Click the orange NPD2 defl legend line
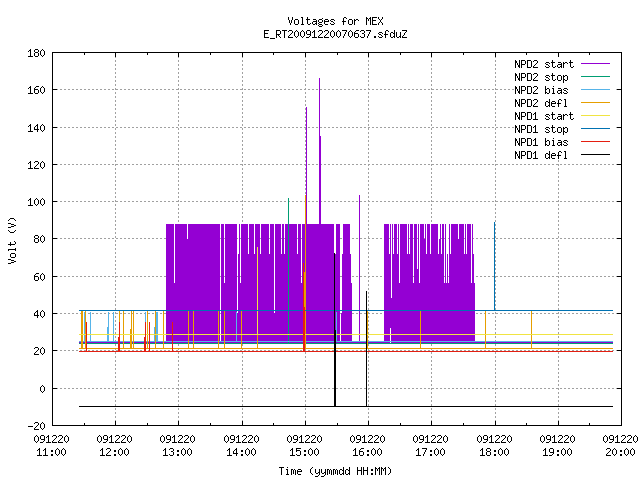The width and height of the screenshot is (640, 480). (596, 102)
